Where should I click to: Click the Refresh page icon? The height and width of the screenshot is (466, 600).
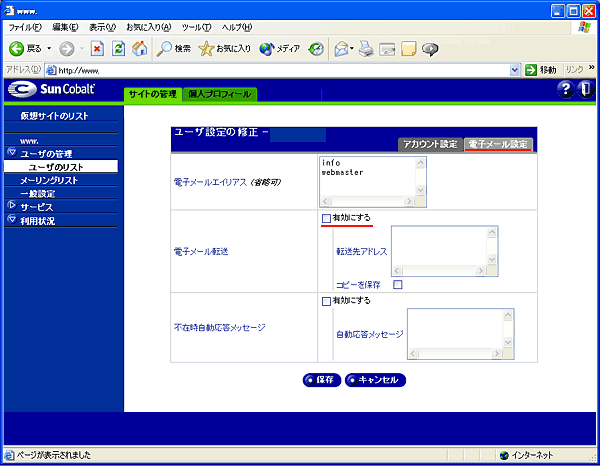click(119, 48)
